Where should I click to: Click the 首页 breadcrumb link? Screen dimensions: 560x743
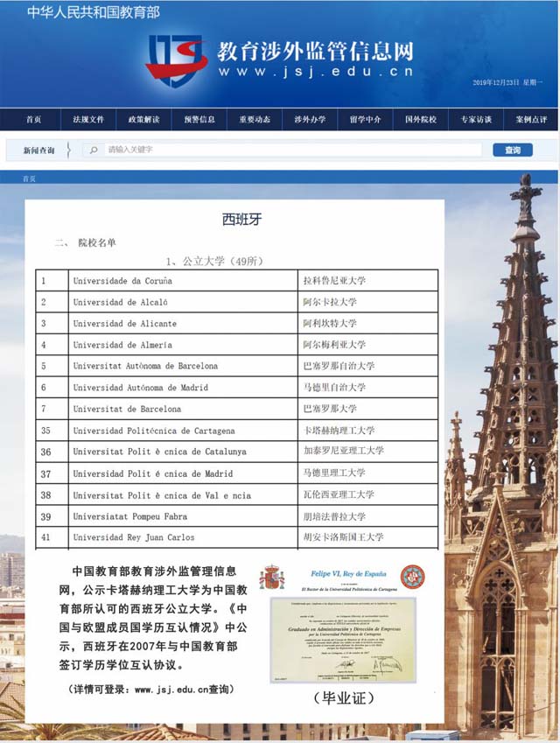pyautogui.click(x=30, y=179)
